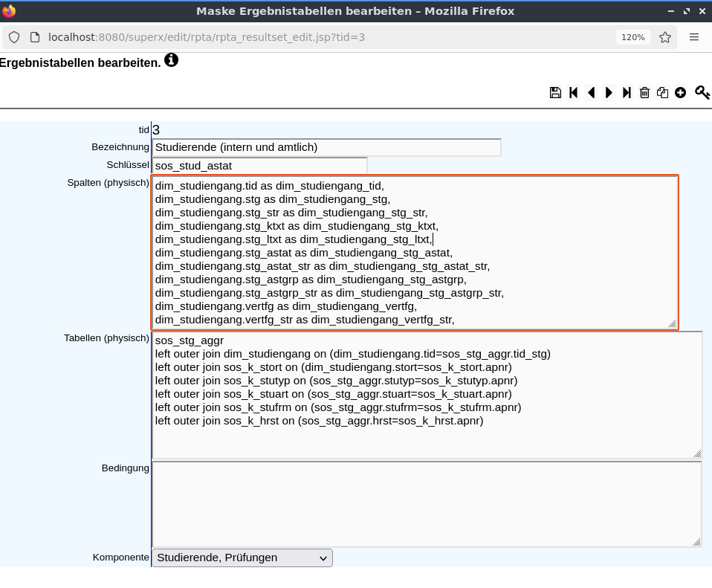This screenshot has height=588, width=712.
Task: Click into the Bezeichnung text field
Action: 326,148
